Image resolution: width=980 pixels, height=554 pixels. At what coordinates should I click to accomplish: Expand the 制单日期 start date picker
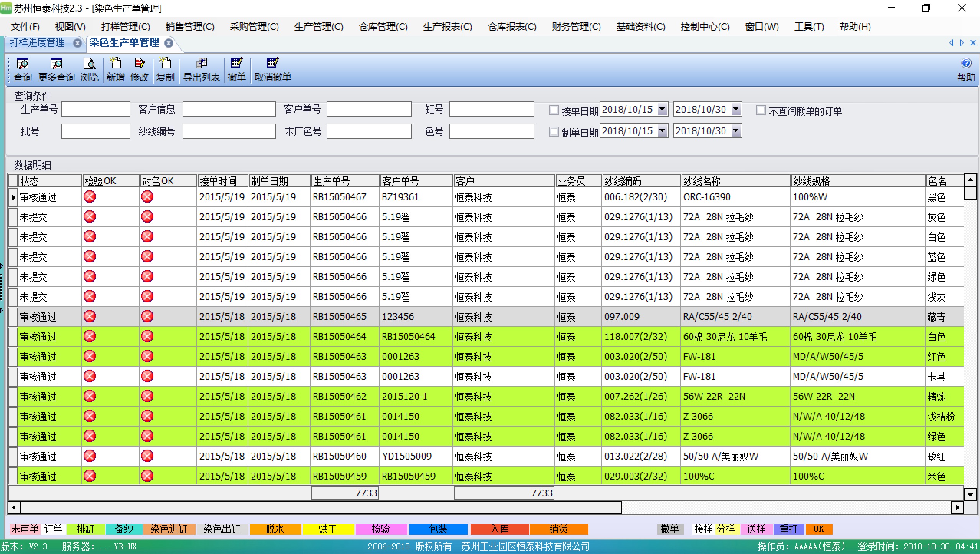point(662,130)
